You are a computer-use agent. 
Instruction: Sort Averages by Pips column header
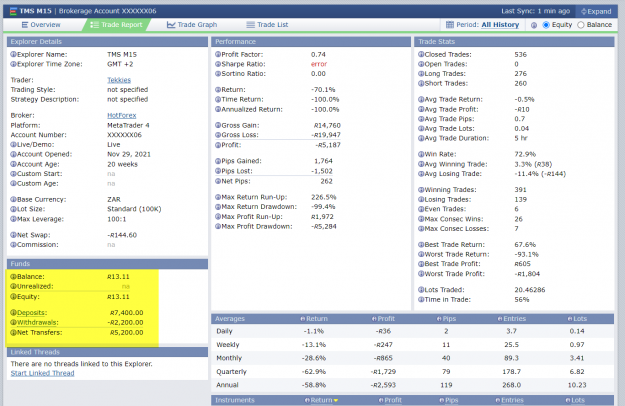tap(446, 319)
